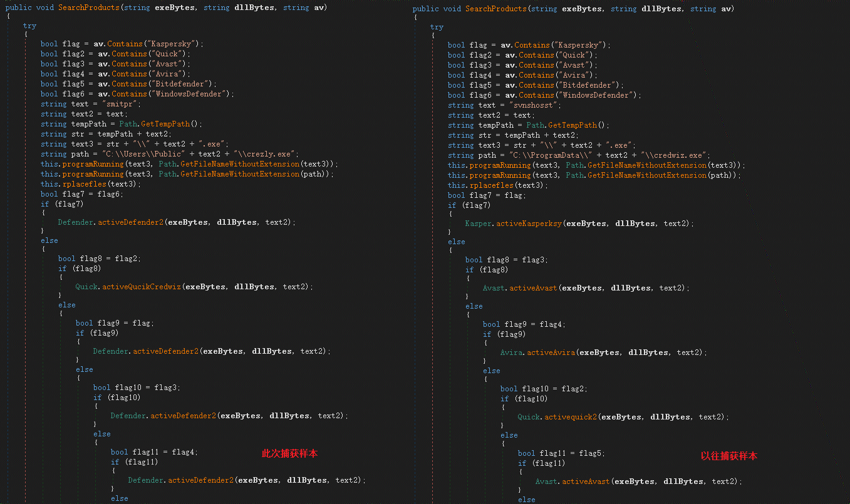Click Defender.activeDefender2 call under flag10 in left pane

coord(229,416)
